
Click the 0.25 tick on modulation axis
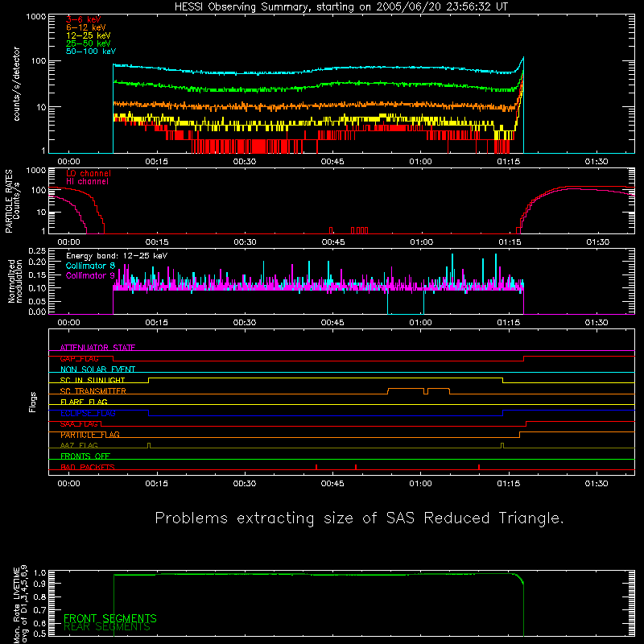click(x=37, y=251)
